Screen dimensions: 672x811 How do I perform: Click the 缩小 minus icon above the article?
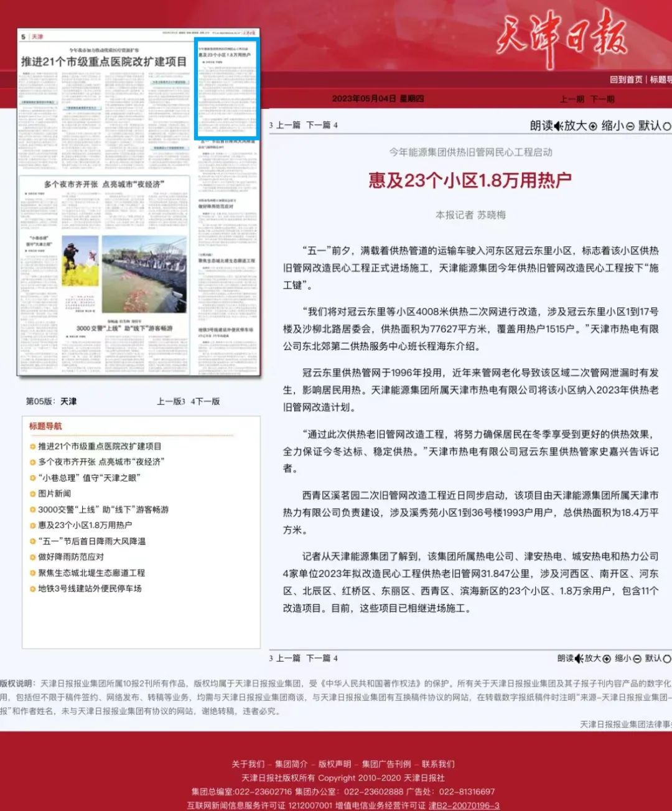pos(630,126)
